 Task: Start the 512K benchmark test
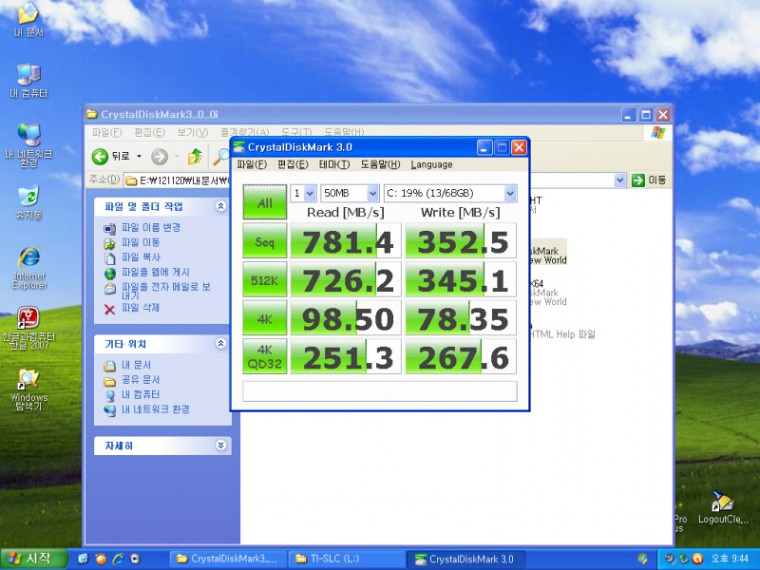click(264, 280)
